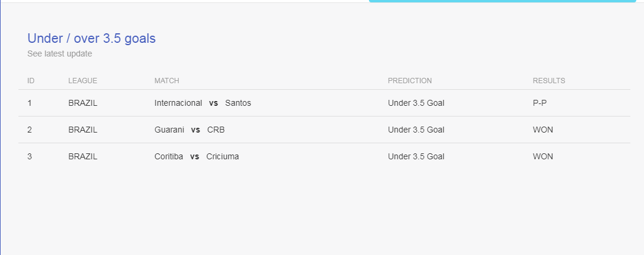This screenshot has height=255, width=644.
Task: Click the CRB team name
Action: pos(216,130)
